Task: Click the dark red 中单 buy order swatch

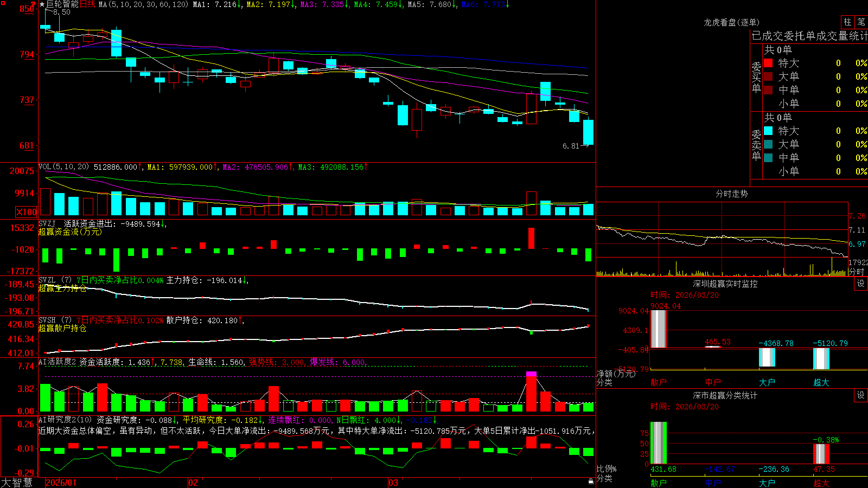Action: [x=768, y=90]
